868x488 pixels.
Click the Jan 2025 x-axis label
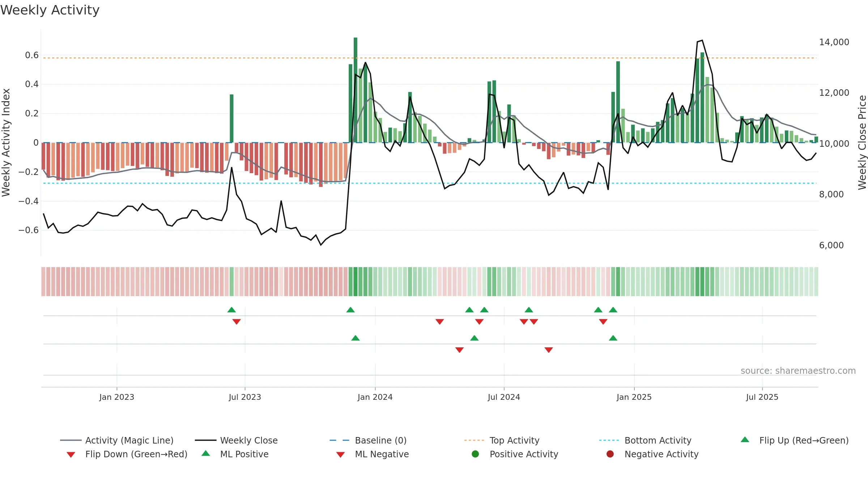point(634,397)
